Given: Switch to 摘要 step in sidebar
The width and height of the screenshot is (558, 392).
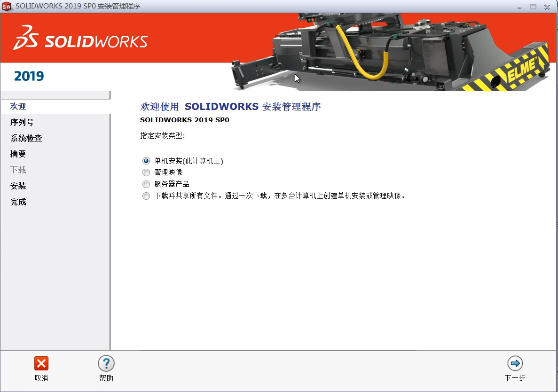Looking at the screenshot, I should coord(18,154).
